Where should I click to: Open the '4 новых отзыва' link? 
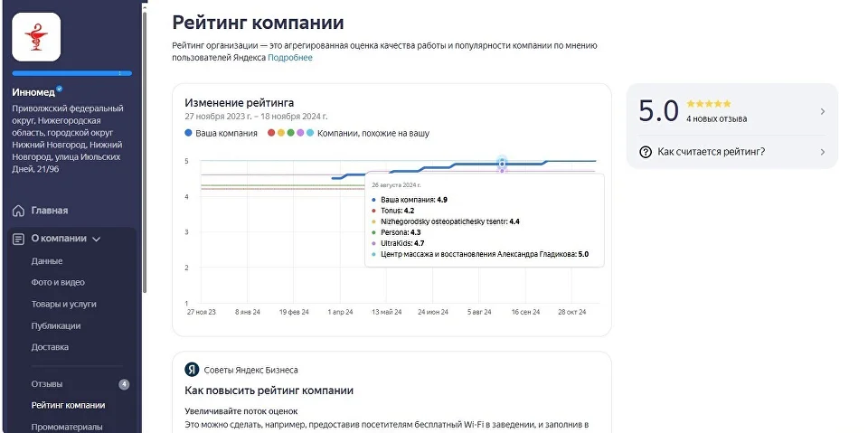717,118
